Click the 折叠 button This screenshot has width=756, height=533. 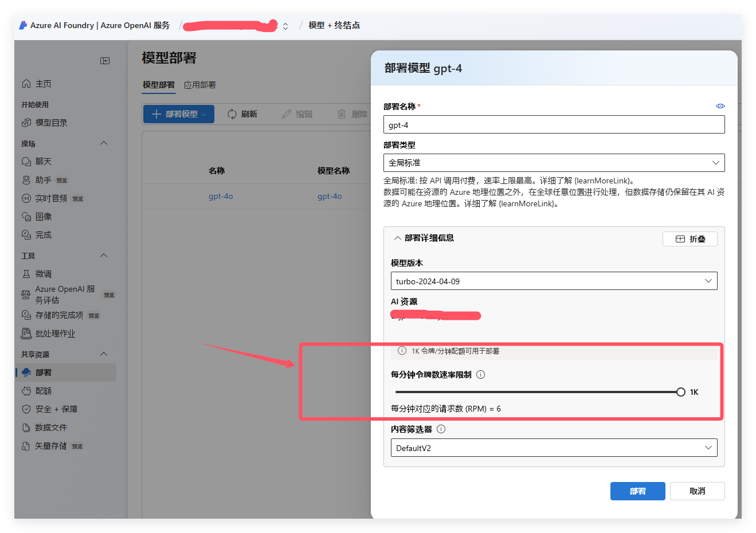coord(690,239)
